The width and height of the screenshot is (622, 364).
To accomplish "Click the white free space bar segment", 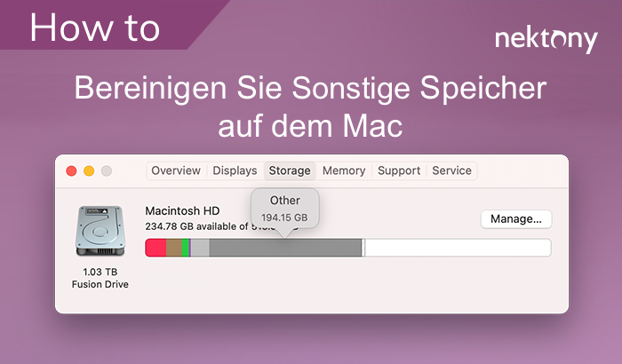I will point(458,248).
